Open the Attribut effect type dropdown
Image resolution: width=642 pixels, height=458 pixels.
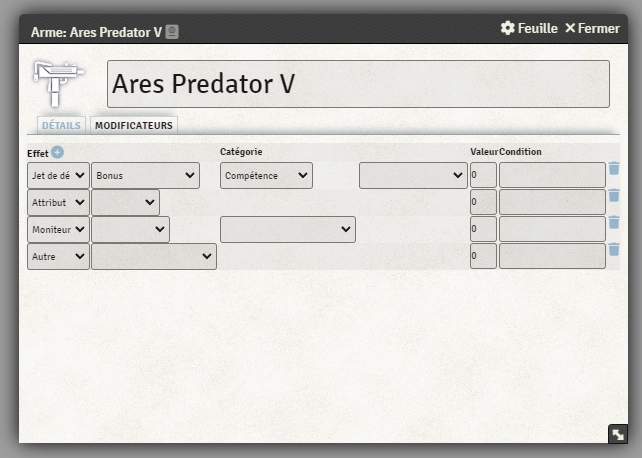[x=58, y=202]
